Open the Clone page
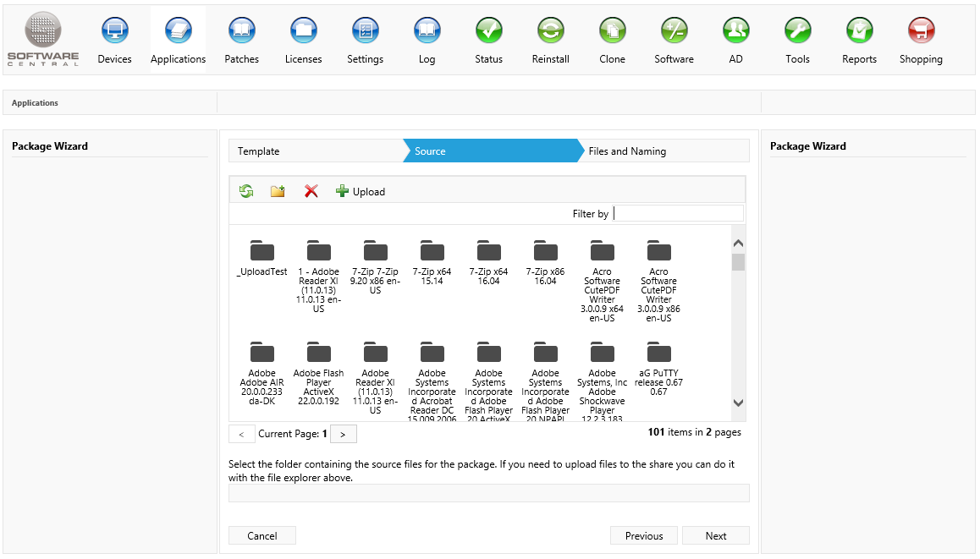Screen dimensions: 980x559 [x=612, y=41]
